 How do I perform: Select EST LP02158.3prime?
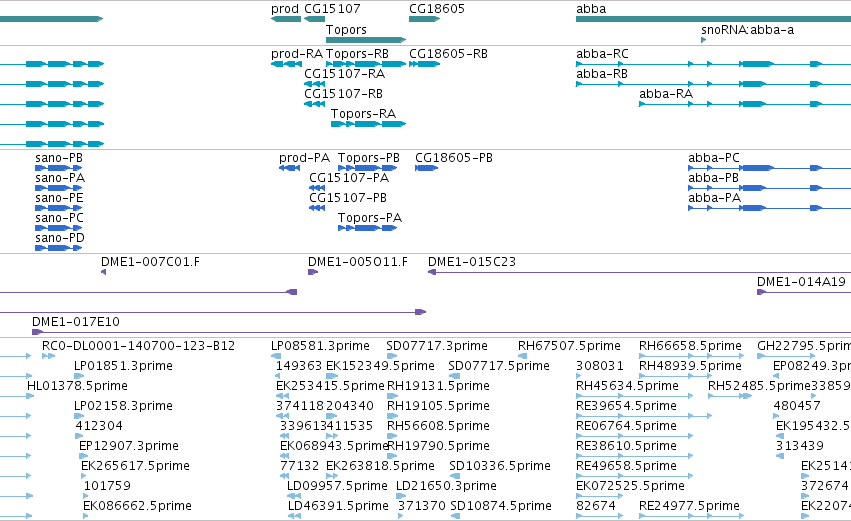(79, 417)
